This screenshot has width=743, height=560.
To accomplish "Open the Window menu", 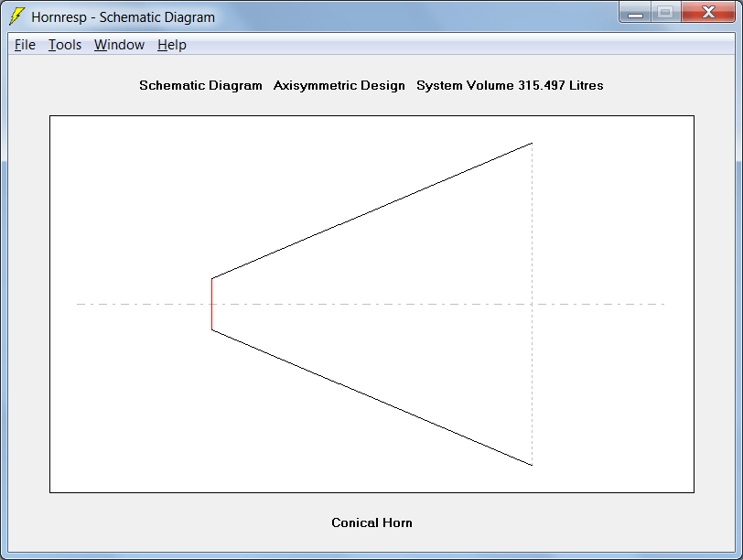I will 119,45.
